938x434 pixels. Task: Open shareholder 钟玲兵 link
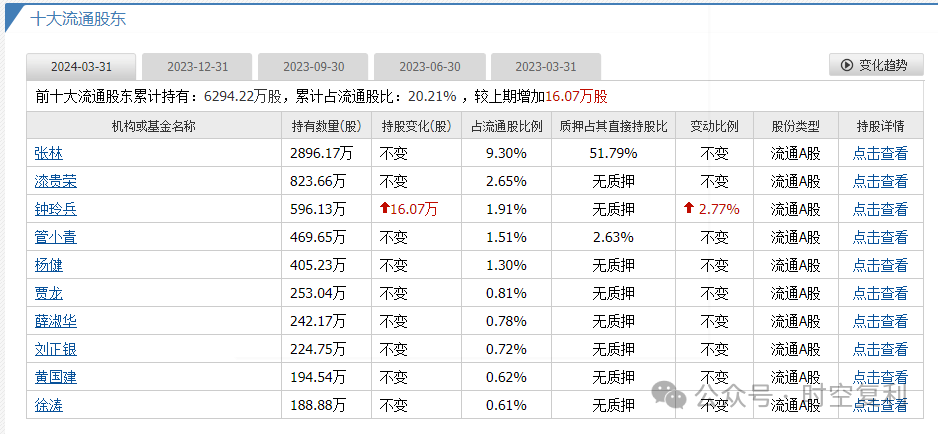[56, 209]
